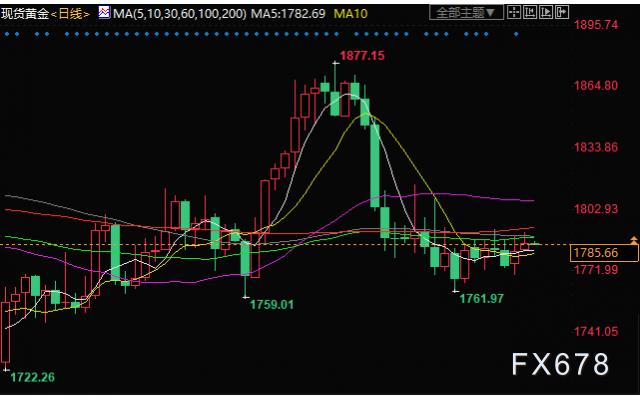
Task: Click the play-forward chart axis icon
Action: point(546,12)
